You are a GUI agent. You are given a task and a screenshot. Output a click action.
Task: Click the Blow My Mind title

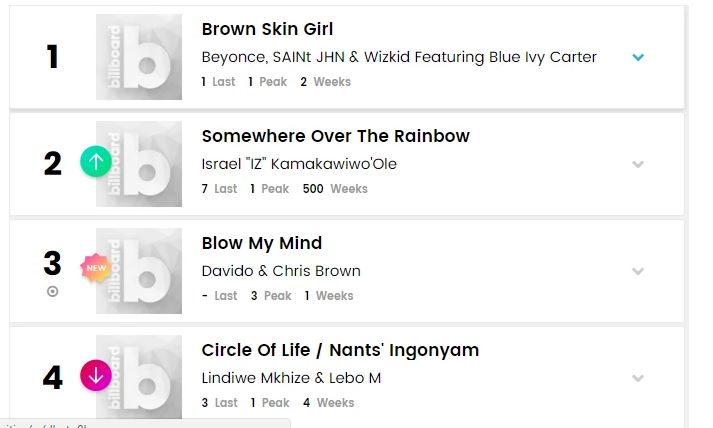(x=262, y=243)
